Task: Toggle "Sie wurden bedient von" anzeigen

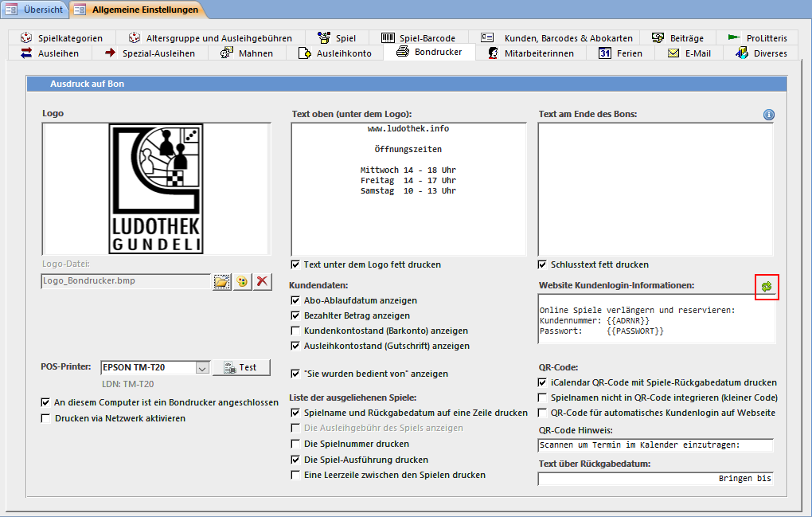Action: pos(295,374)
